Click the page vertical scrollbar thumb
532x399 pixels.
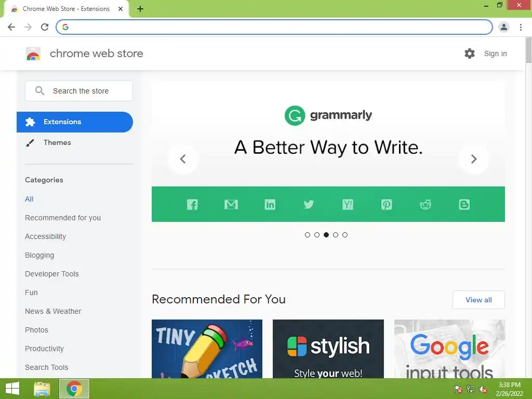tap(528, 50)
